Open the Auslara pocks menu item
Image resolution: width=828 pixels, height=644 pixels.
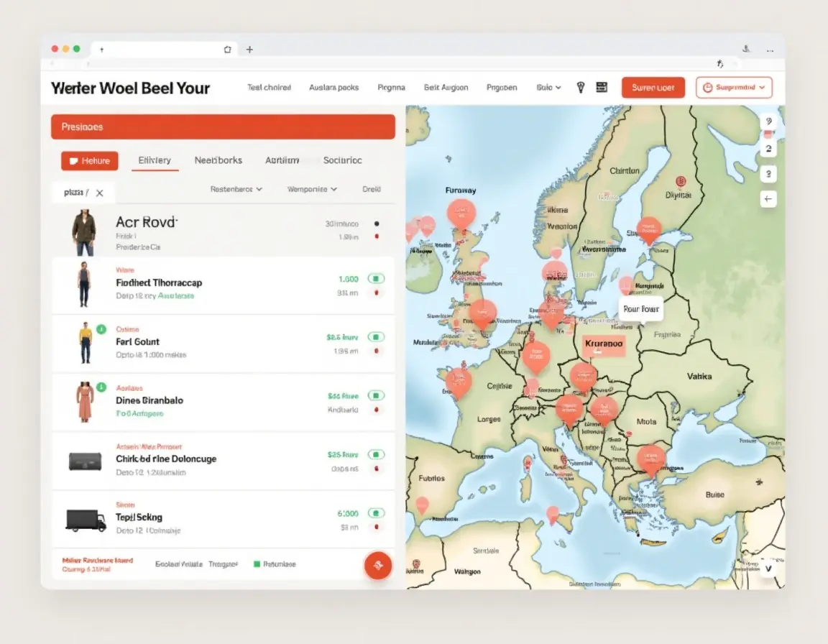point(333,87)
